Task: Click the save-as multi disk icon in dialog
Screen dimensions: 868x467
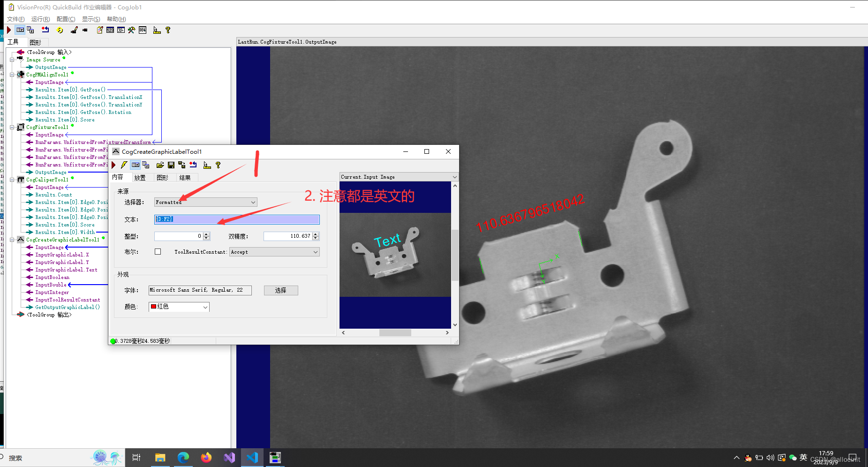Action: coord(181,165)
